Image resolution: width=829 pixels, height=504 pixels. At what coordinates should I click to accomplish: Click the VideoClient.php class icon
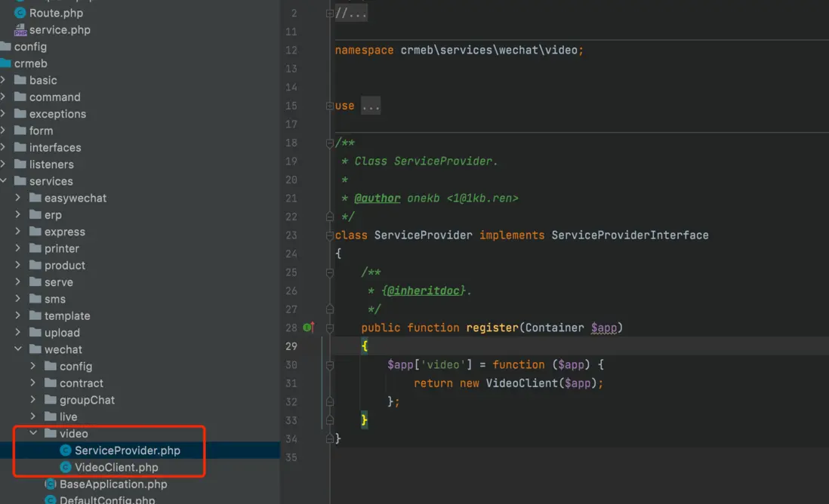(66, 467)
